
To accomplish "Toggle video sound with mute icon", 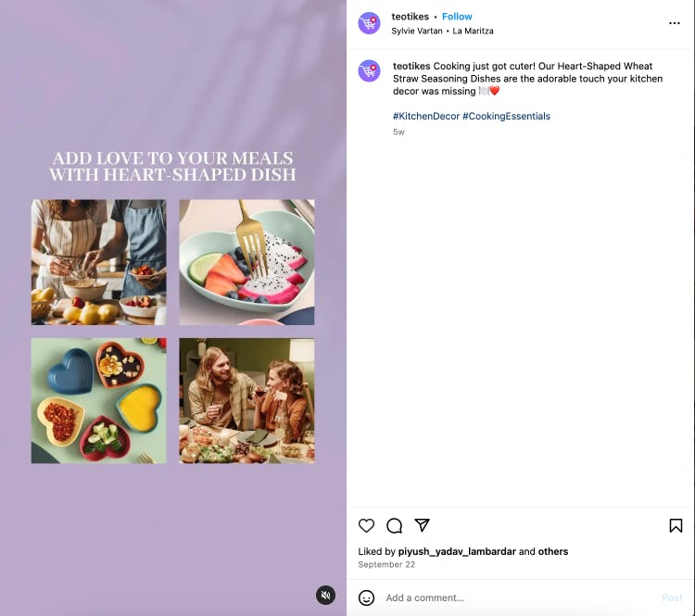I will [326, 596].
